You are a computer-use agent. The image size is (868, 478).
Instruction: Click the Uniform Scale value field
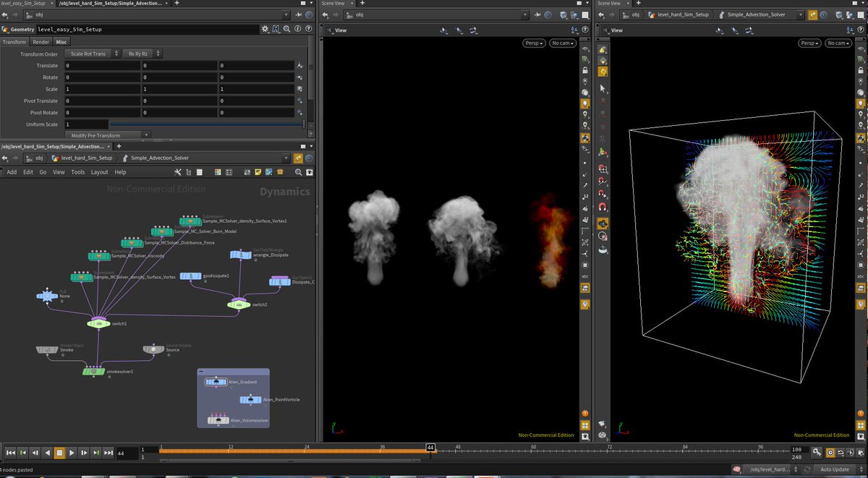point(86,124)
